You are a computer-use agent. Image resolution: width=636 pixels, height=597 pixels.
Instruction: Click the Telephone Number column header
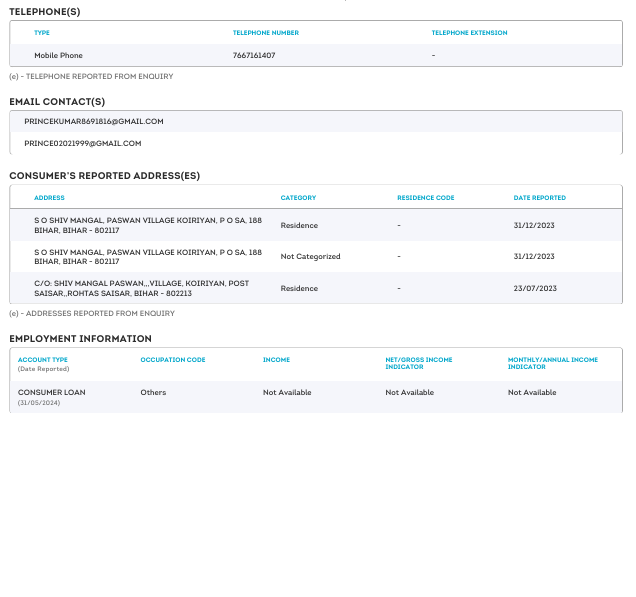coord(266,33)
